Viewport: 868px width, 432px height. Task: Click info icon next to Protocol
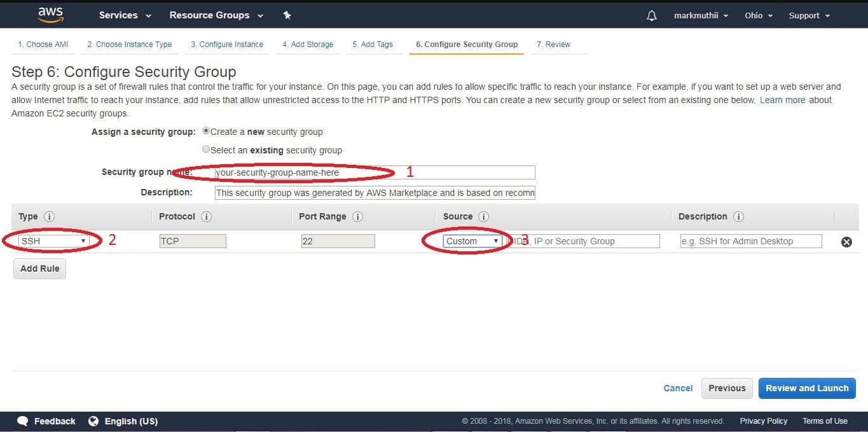(206, 216)
